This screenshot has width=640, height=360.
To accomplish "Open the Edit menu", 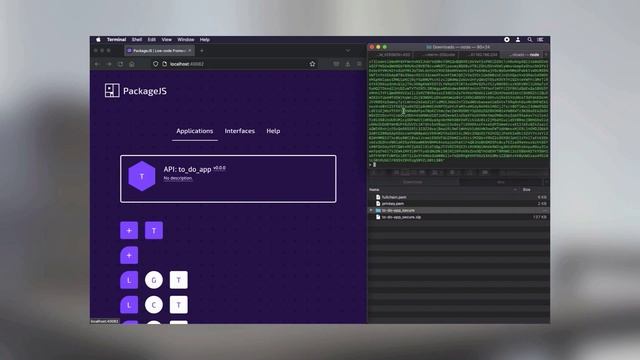I will (x=152, y=40).
